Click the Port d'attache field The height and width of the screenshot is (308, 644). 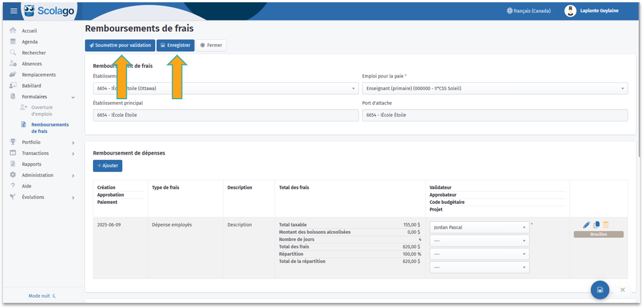click(495, 115)
